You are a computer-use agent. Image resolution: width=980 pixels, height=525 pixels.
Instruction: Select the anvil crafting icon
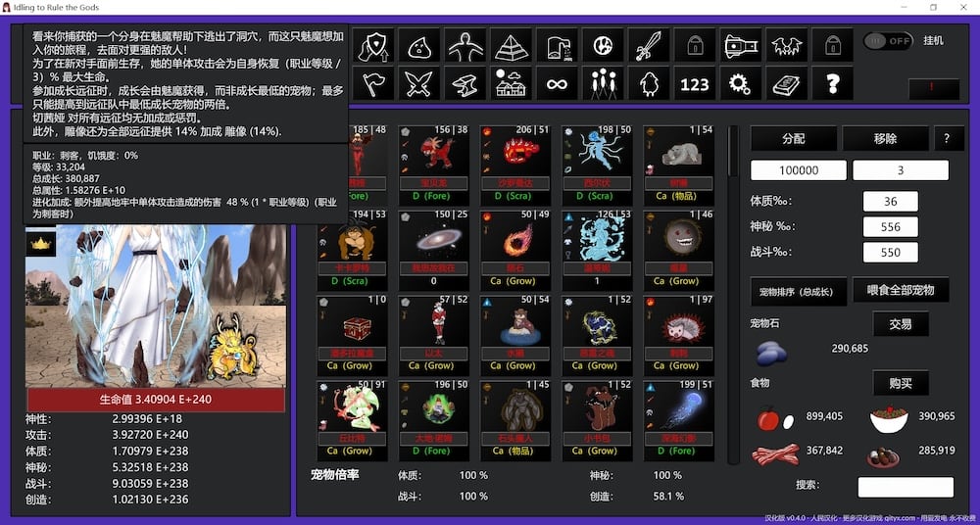(465, 83)
